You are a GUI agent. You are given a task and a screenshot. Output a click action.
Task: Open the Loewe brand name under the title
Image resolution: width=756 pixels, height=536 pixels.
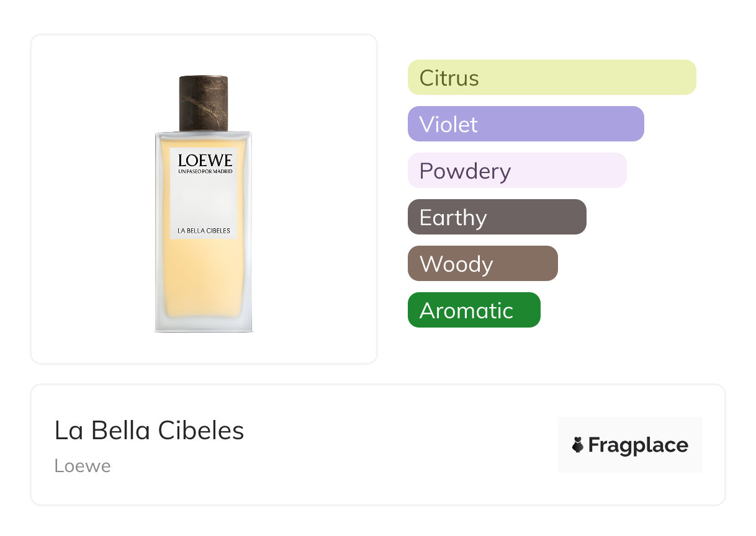(x=82, y=466)
